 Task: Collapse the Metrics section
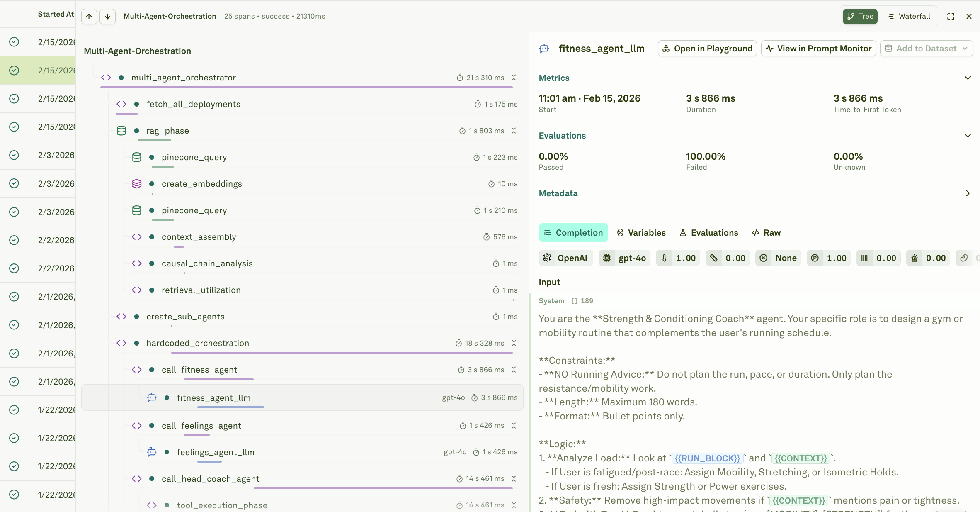tap(968, 78)
